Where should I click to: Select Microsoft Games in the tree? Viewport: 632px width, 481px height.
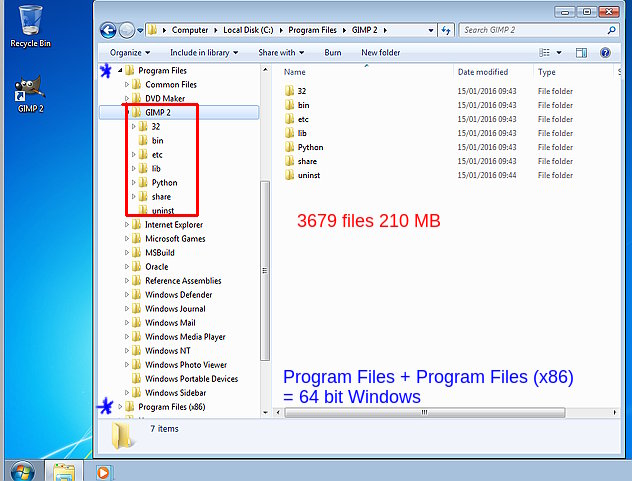coord(175,239)
